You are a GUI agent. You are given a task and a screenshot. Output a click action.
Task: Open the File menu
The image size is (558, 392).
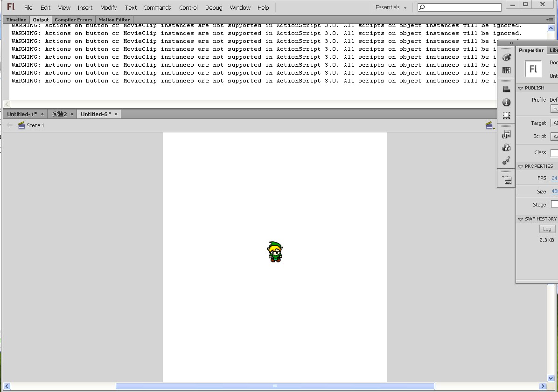(28, 7)
